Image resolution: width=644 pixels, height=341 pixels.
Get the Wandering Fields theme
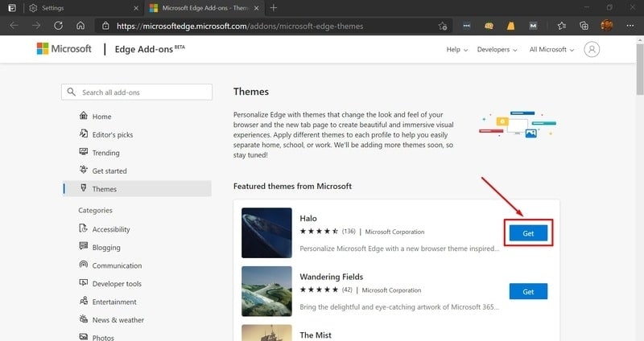coord(528,291)
